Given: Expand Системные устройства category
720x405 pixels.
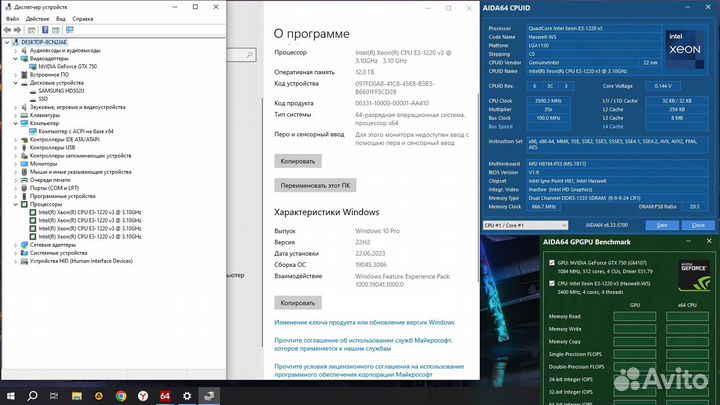Looking at the screenshot, I should [x=16, y=253].
